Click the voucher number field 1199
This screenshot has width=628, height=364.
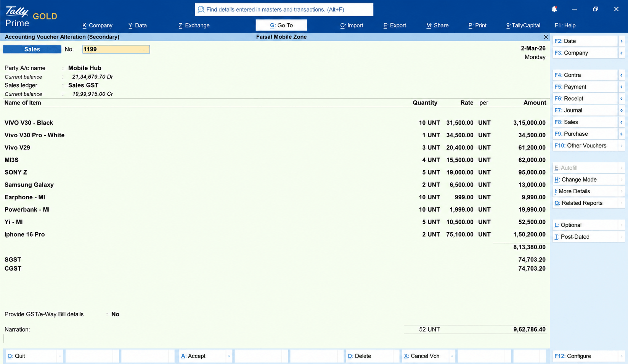116,49
